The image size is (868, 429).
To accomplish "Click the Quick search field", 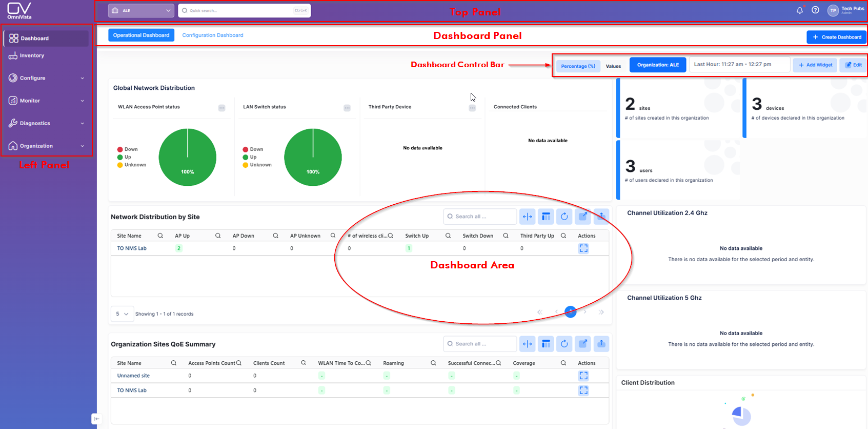I will tap(245, 11).
